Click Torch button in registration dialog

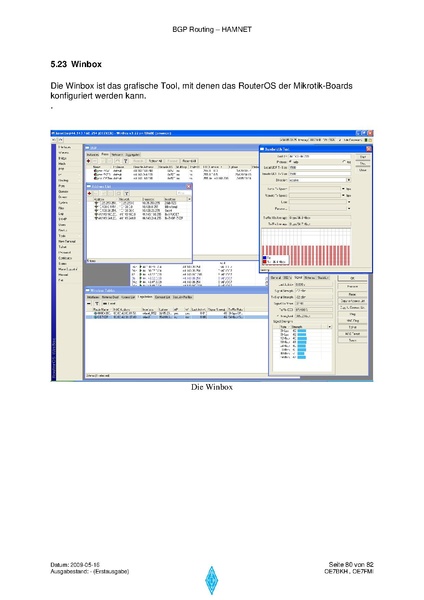click(x=352, y=340)
